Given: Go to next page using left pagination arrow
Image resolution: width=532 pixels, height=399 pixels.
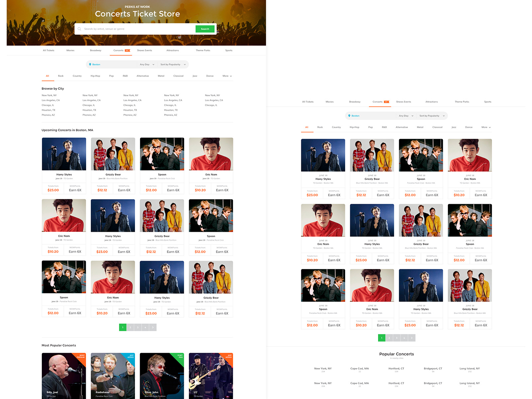Looking at the screenshot, I should tap(153, 328).
